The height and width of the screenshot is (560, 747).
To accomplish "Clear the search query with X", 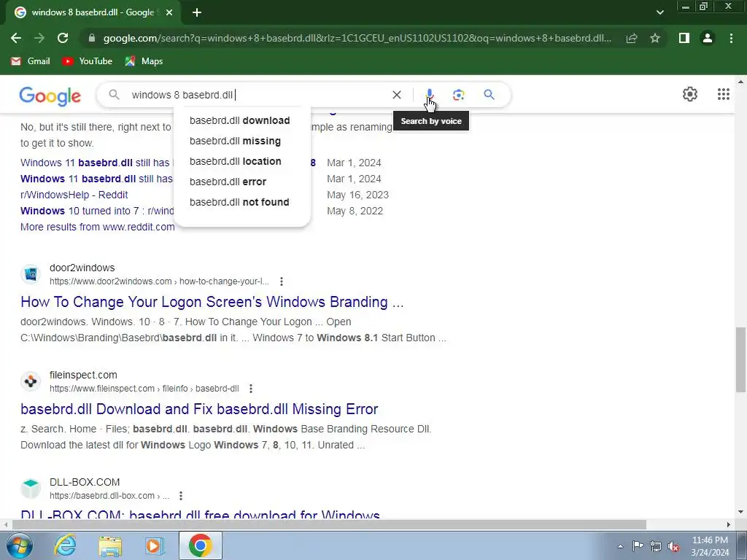I will (396, 95).
